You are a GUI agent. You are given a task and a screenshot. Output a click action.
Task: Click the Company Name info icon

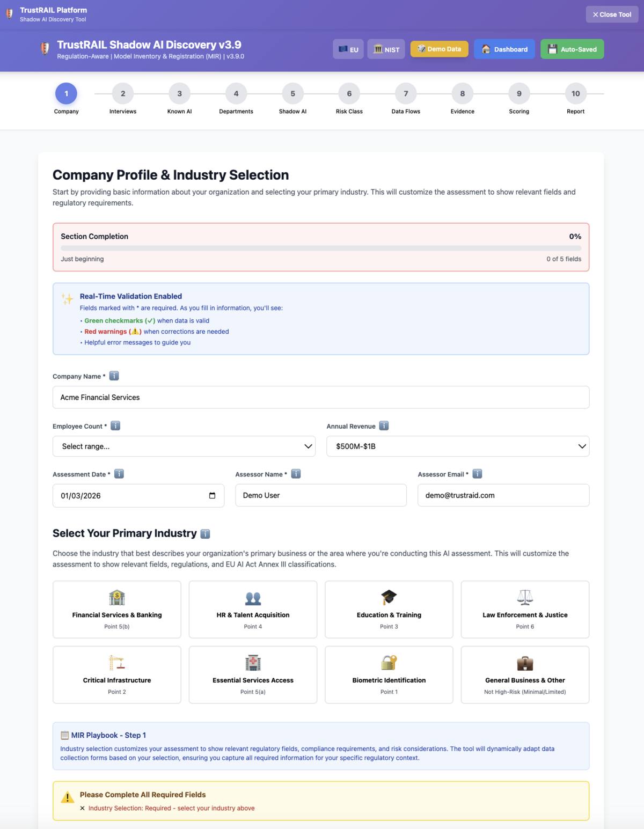(x=114, y=376)
